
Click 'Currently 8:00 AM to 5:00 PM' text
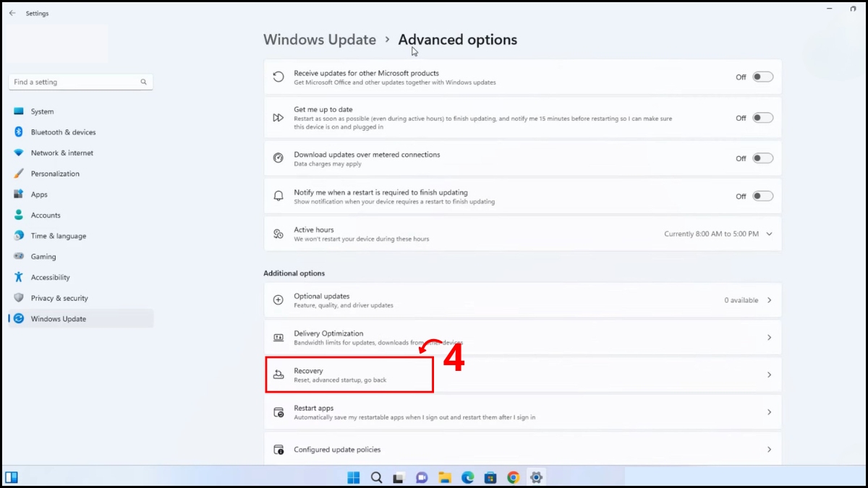pos(712,234)
